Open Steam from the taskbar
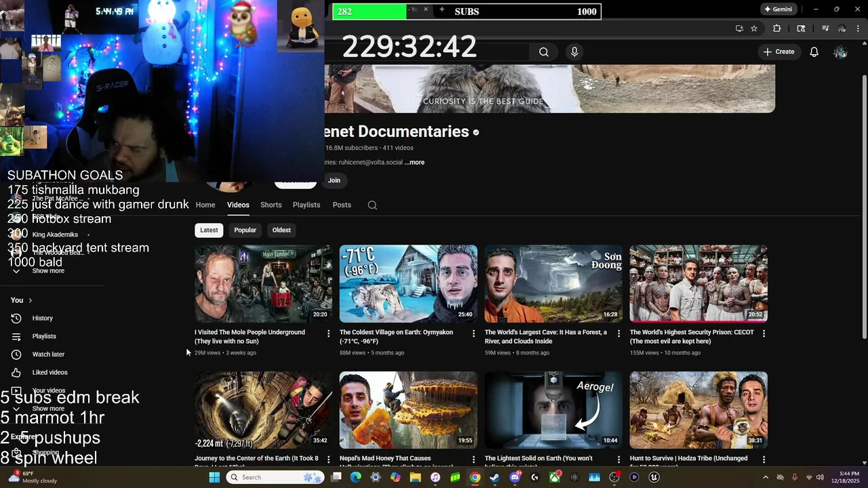The image size is (868, 488). (x=495, y=477)
